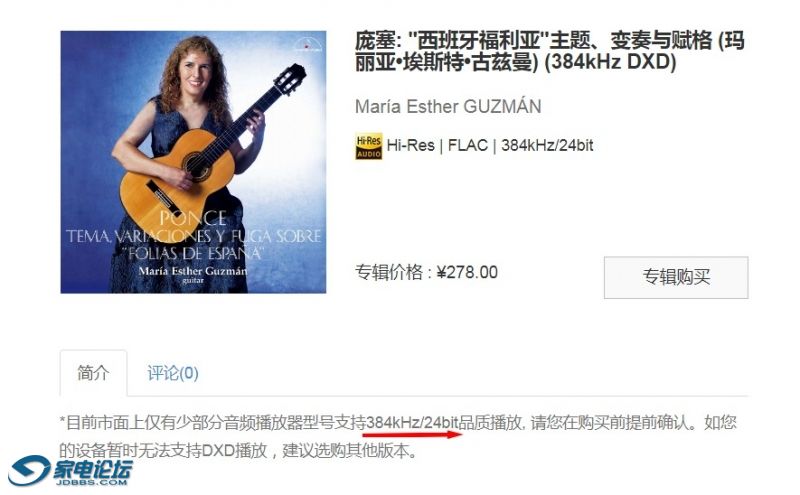The image size is (800, 495).
Task: Click the DXD播放 advice line in description
Action: tap(238, 450)
